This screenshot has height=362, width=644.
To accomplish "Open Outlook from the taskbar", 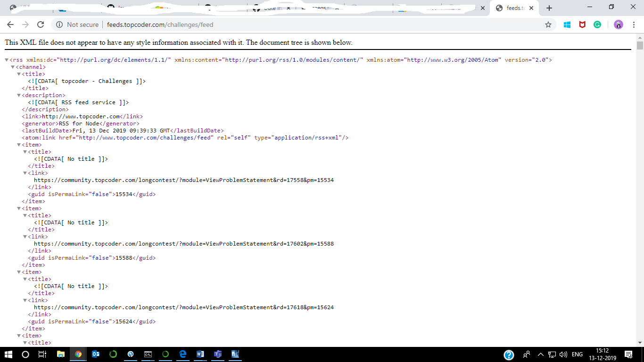I will (96, 354).
